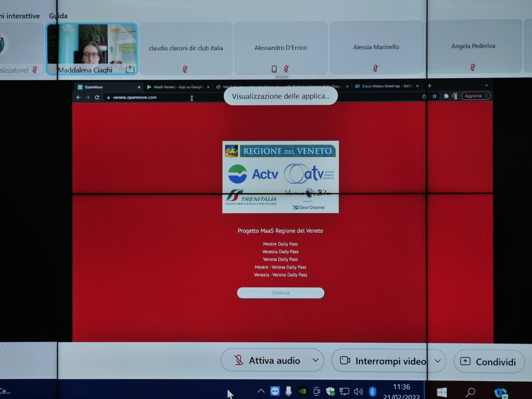Switch to the OpenMove tab
The height and width of the screenshot is (399, 532).
point(109,87)
